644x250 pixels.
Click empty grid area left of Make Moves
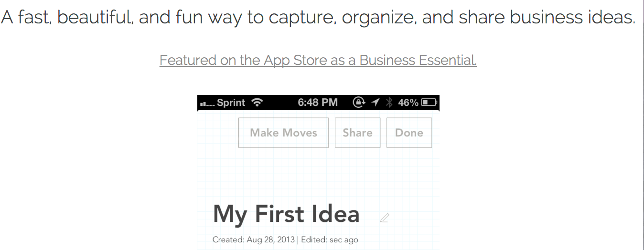[x=217, y=133]
